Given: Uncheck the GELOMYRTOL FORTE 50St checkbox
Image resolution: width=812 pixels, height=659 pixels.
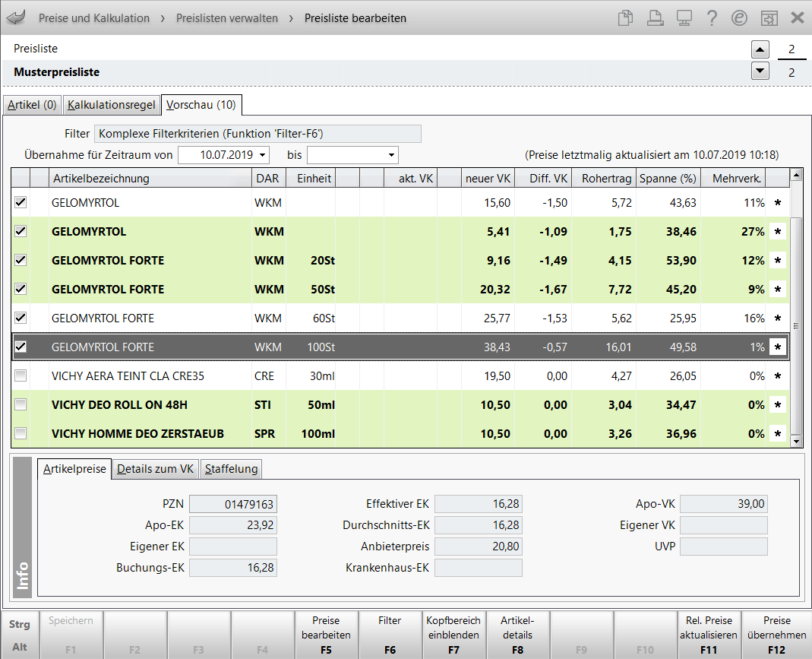Looking at the screenshot, I should click(x=21, y=290).
